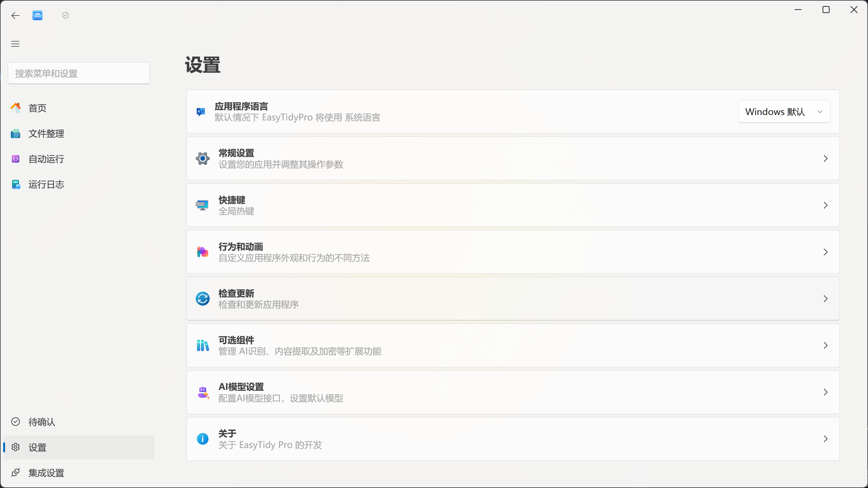Click the back arrow icon
The image size is (868, 488).
(x=16, y=16)
